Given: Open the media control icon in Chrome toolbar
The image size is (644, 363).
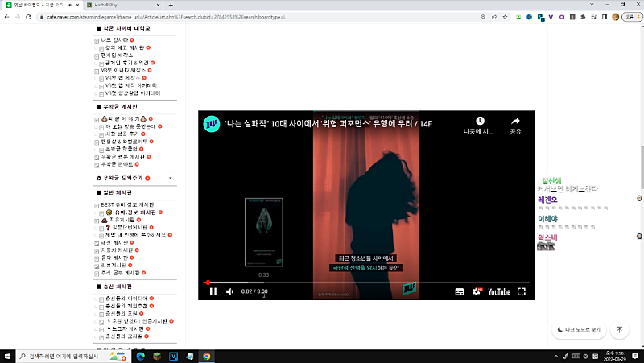Looking at the screenshot, I should point(593,17).
